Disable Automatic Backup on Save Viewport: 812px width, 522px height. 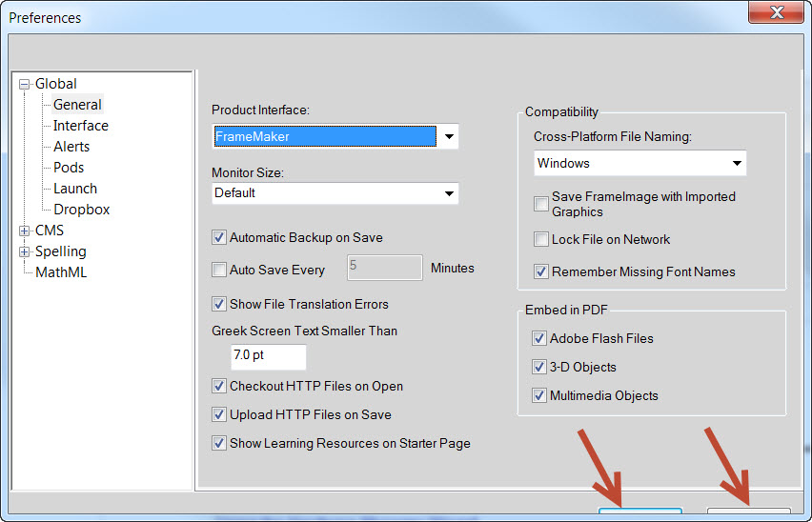coord(220,238)
